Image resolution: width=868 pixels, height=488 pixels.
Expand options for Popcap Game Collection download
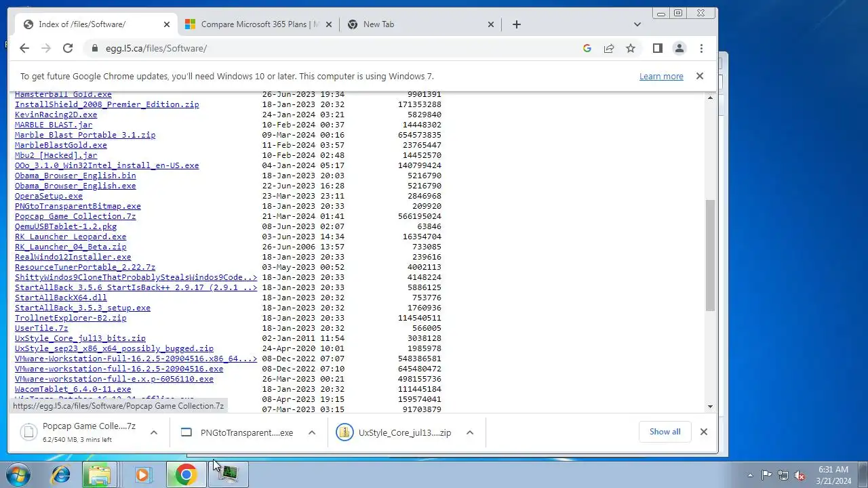tap(154, 432)
